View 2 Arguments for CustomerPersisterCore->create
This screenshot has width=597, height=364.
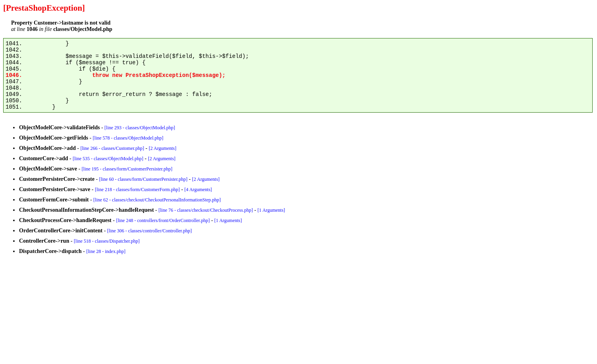205,179
